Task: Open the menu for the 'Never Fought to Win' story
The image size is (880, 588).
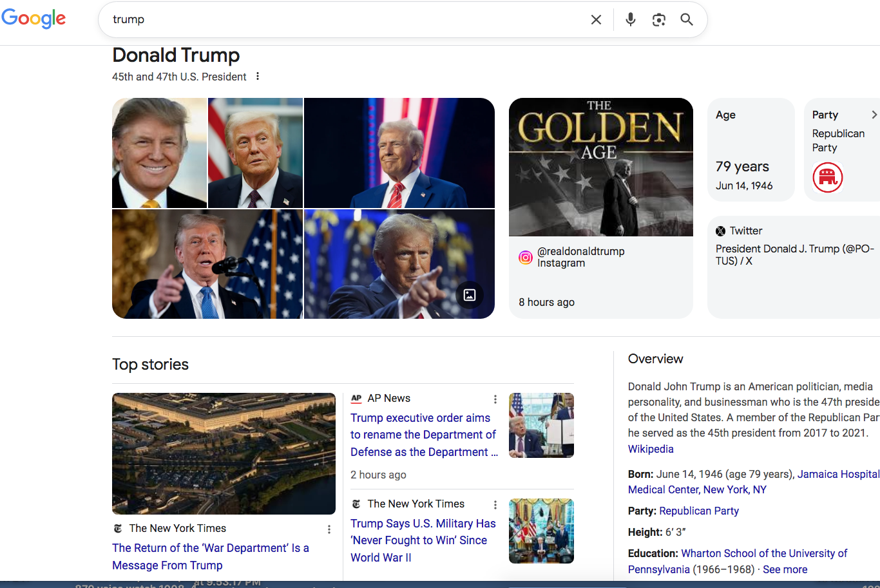Action: 495,505
